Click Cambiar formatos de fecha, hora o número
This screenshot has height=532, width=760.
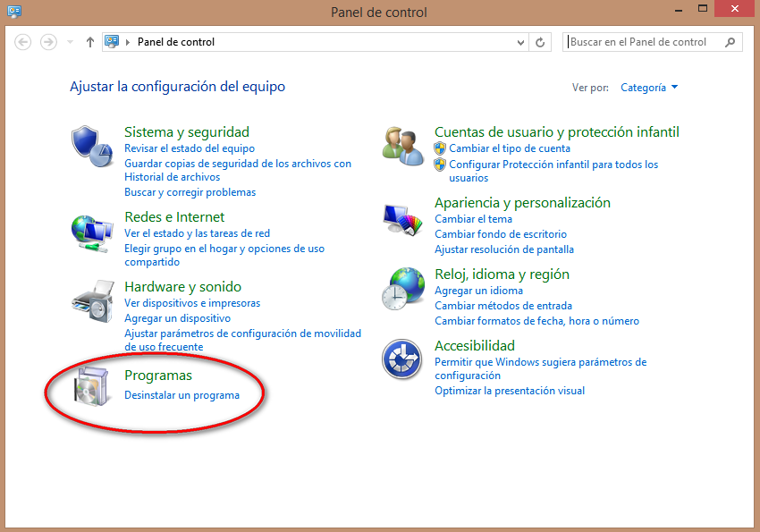[537, 321]
